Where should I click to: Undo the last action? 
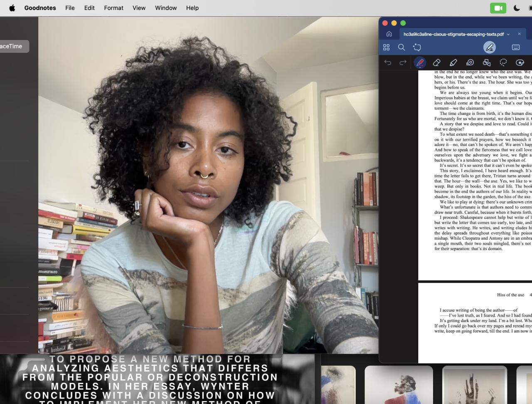388,63
